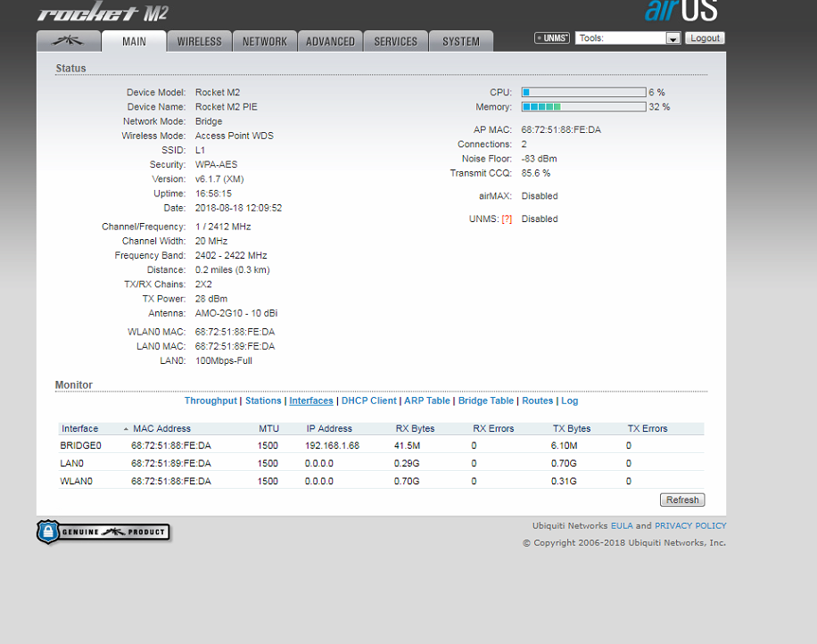Image resolution: width=817 pixels, height=644 pixels.
Task: View the DHCP Client monitor
Action: point(369,400)
